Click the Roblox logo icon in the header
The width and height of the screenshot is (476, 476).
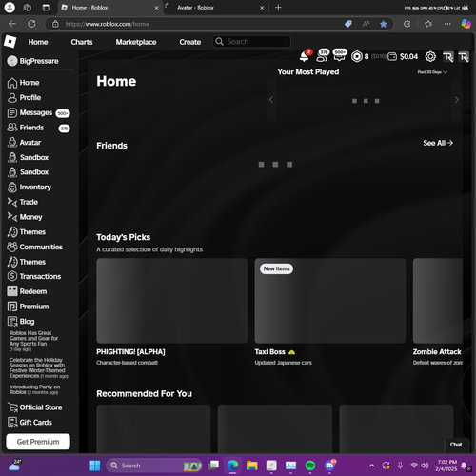coord(10,42)
